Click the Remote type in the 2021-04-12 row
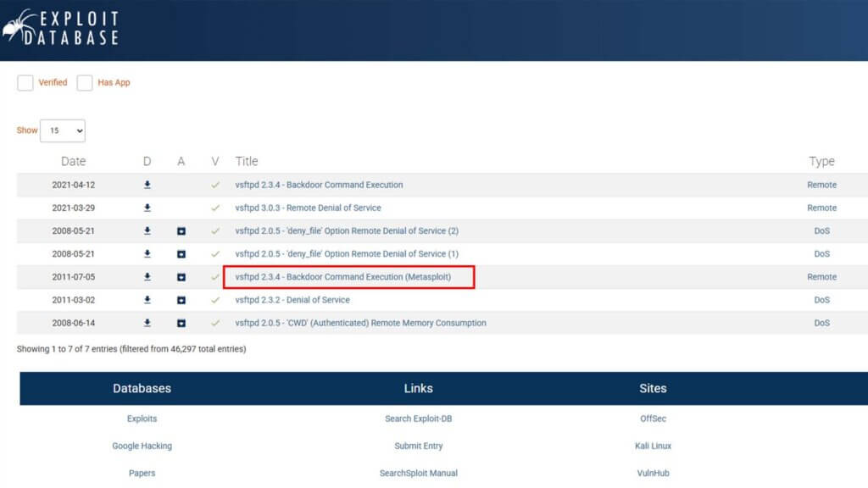Viewport: 868px width, 488px height. (821, 185)
